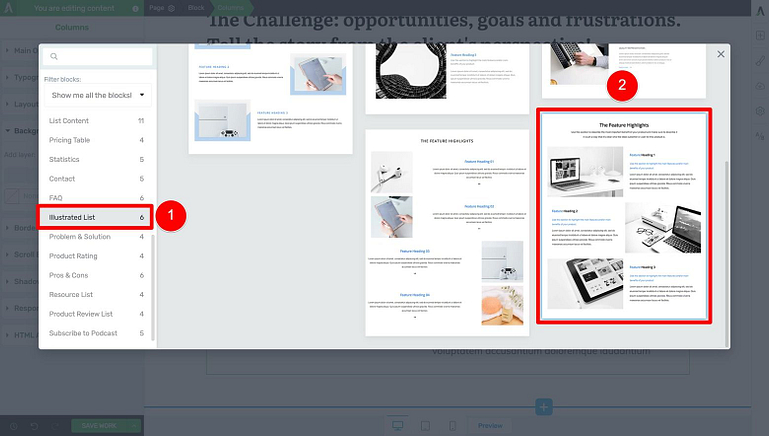Select the List Content category

95,121
